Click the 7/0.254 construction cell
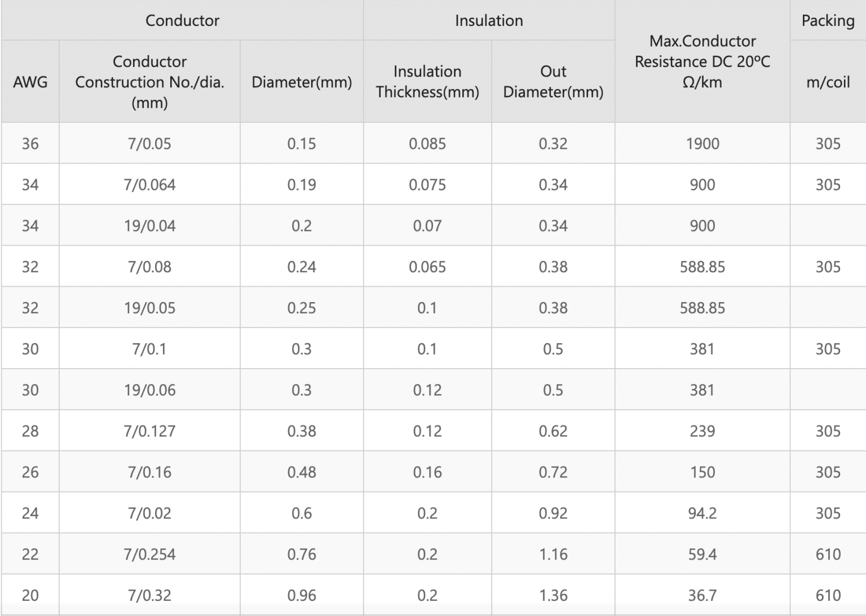Viewport: 866px width, 616px height. [x=149, y=555]
